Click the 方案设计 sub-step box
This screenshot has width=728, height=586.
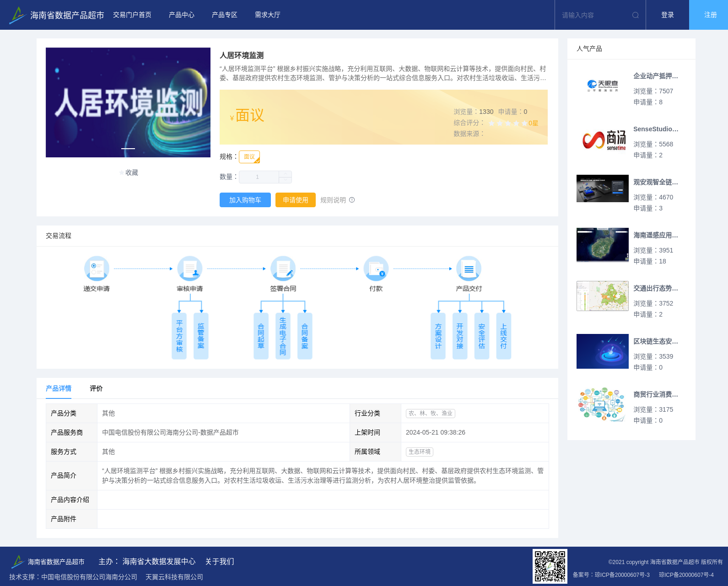click(438, 336)
